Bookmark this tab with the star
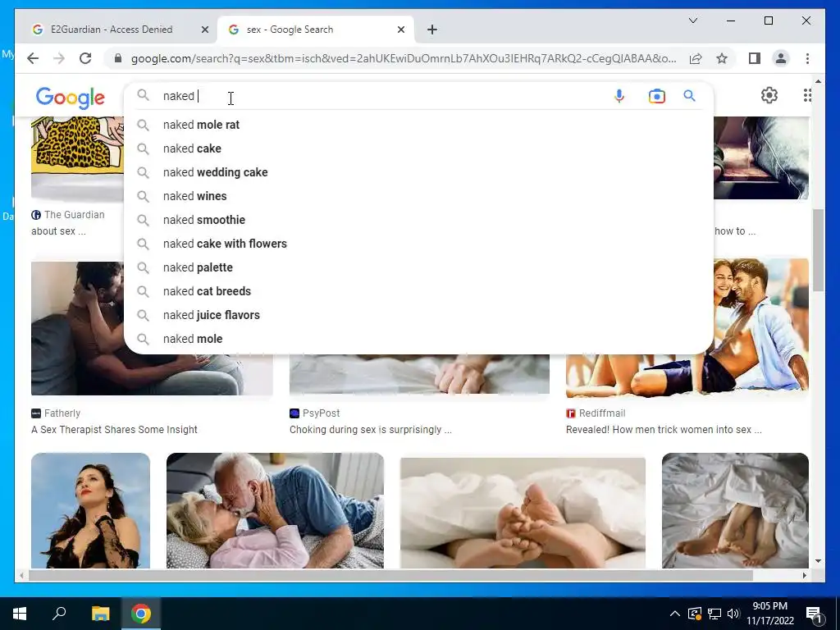This screenshot has height=630, width=840. (722, 58)
